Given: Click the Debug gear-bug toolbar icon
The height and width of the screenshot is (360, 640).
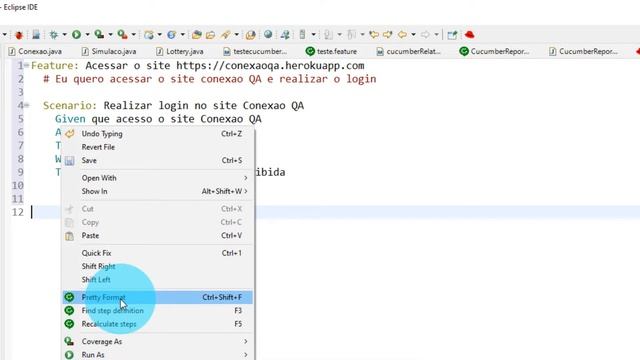Looking at the screenshot, I should [53, 35].
